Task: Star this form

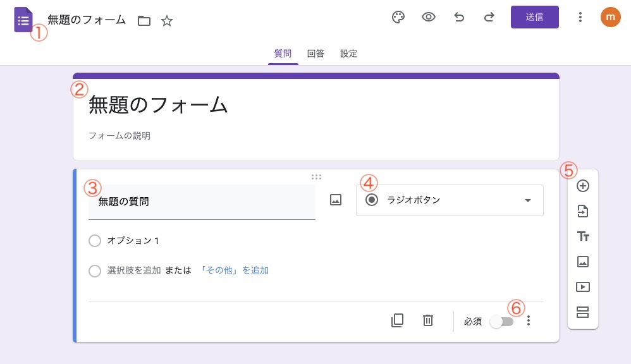Action: 167,21
